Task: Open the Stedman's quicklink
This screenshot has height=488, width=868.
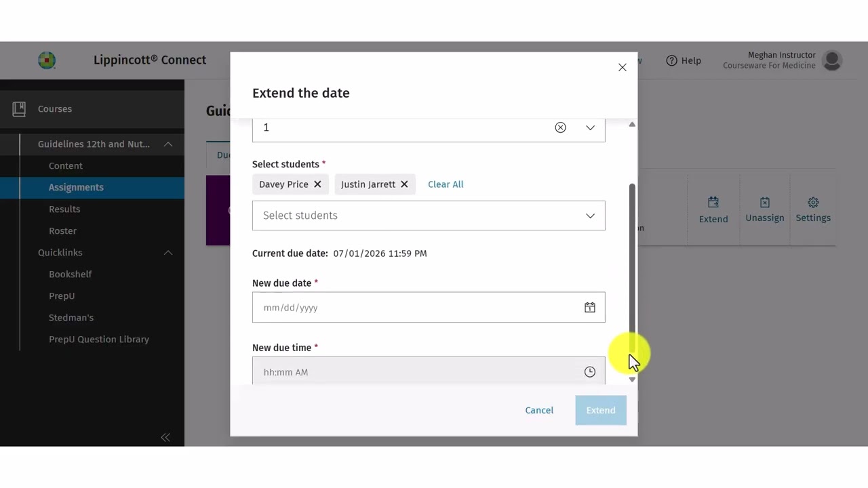Action: 71,317
